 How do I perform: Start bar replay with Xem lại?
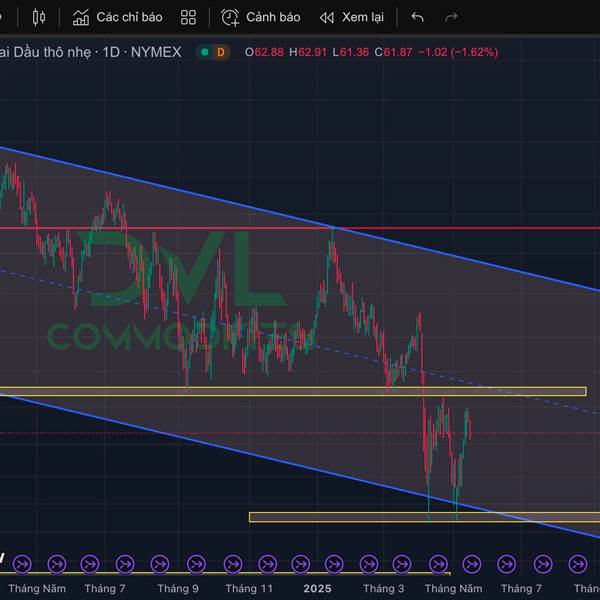tap(351, 18)
